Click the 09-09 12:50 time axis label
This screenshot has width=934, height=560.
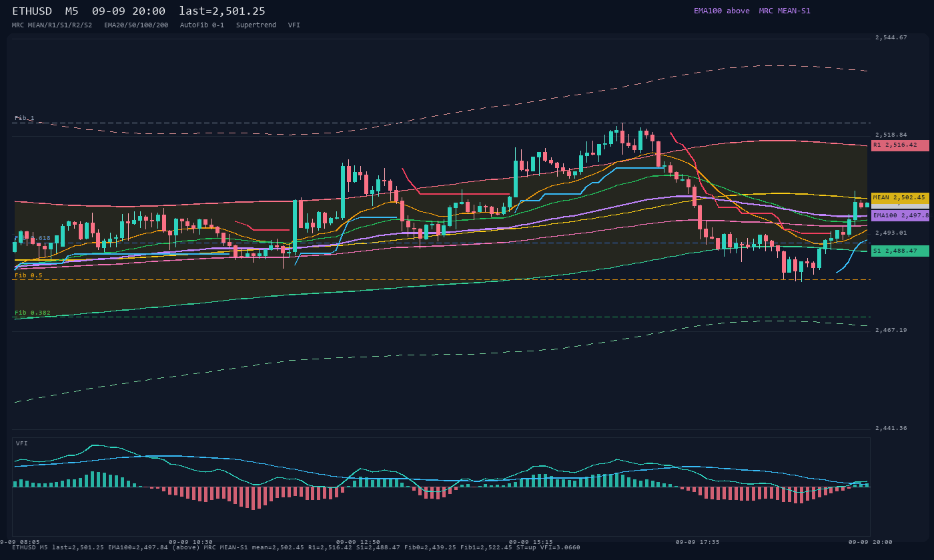[358, 542]
